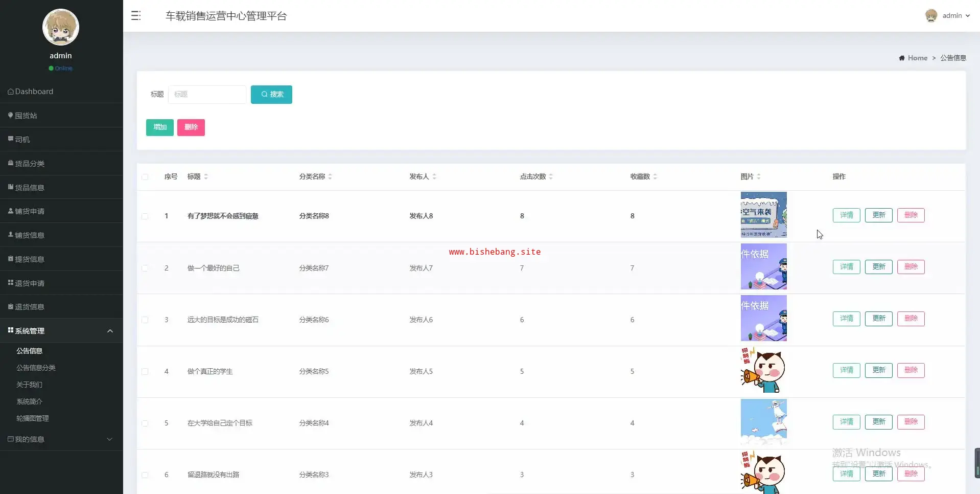The width and height of the screenshot is (980, 494).
Task: Sort table by 标题 column arrows
Action: [x=206, y=177]
